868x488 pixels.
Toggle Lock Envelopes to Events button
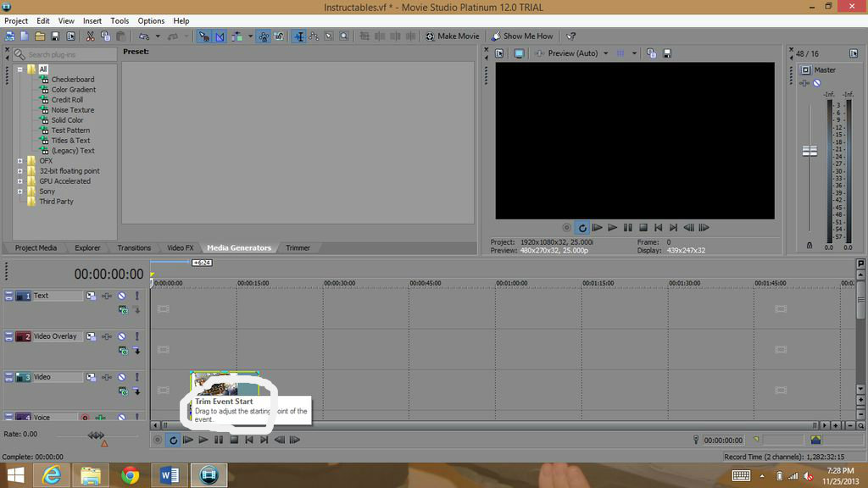coord(264,36)
